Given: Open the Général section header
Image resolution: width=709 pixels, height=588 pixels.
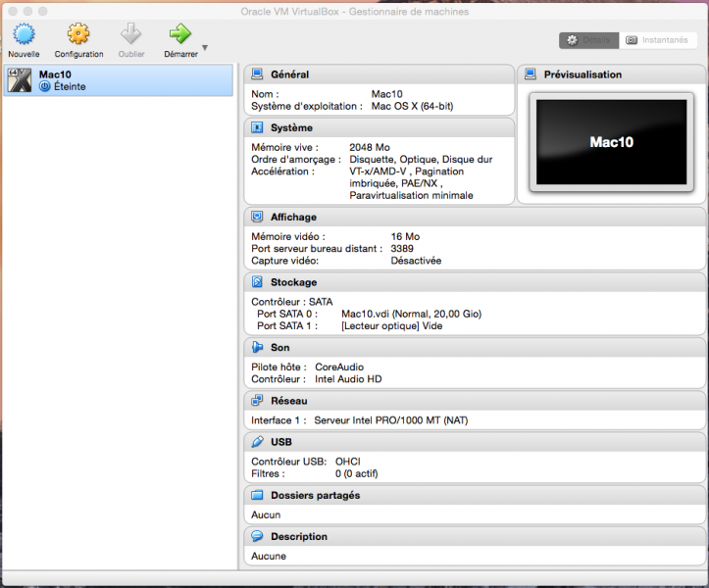Looking at the screenshot, I should [379, 74].
